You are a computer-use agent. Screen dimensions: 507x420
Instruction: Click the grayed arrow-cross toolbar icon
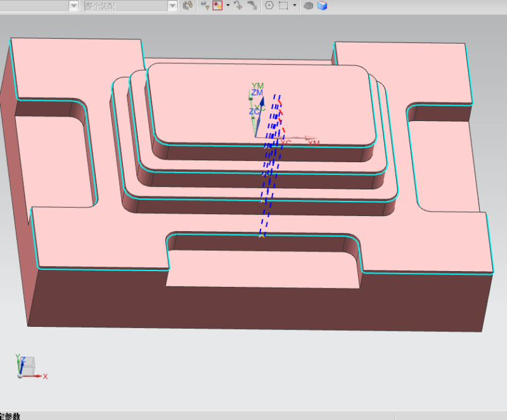click(238, 6)
